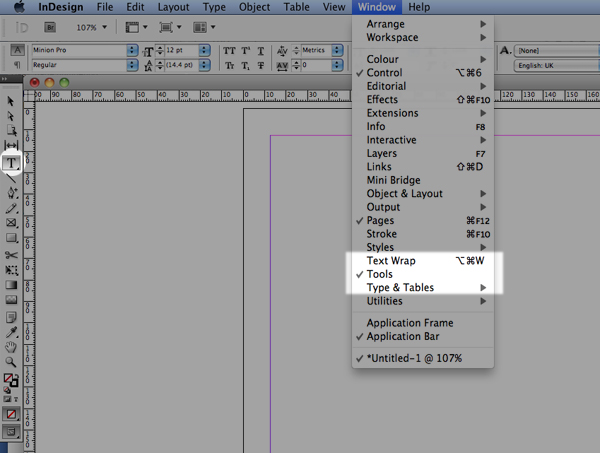Open the Regular font style dropdown
This screenshot has width=600, height=453.
[132, 65]
